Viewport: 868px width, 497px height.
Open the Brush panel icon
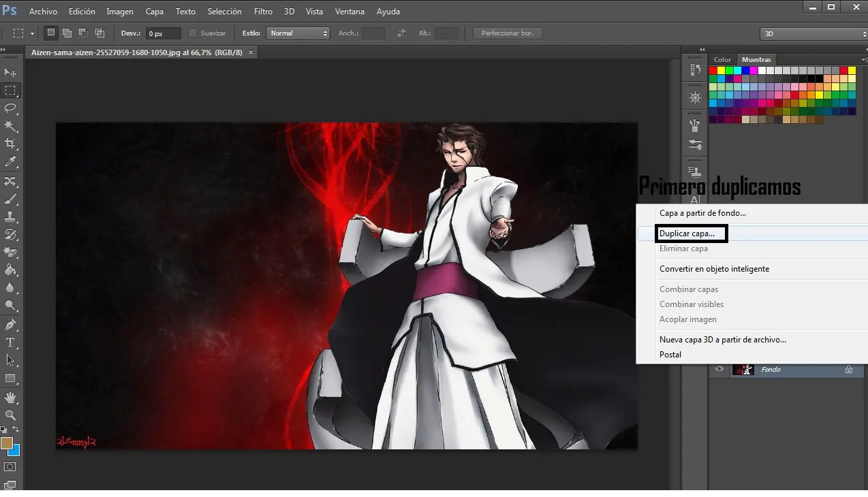pos(695,126)
